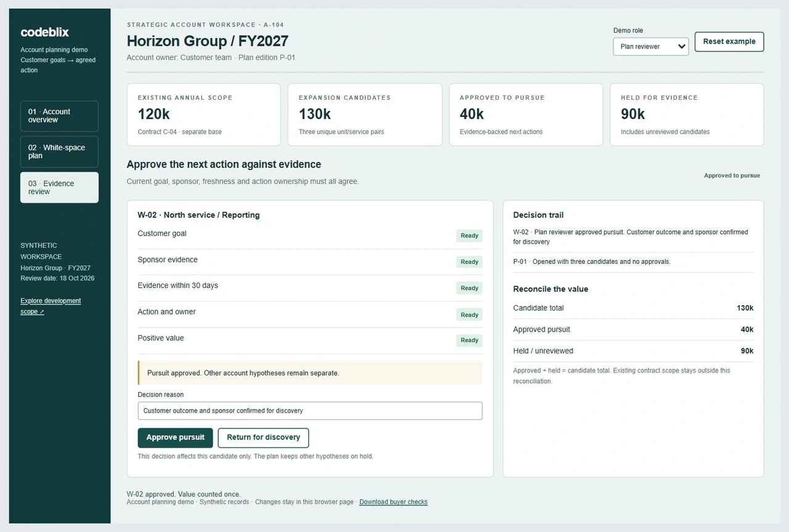Image resolution: width=789 pixels, height=532 pixels.
Task: Click the Pursuit approved notice banner
Action: pyautogui.click(x=309, y=373)
